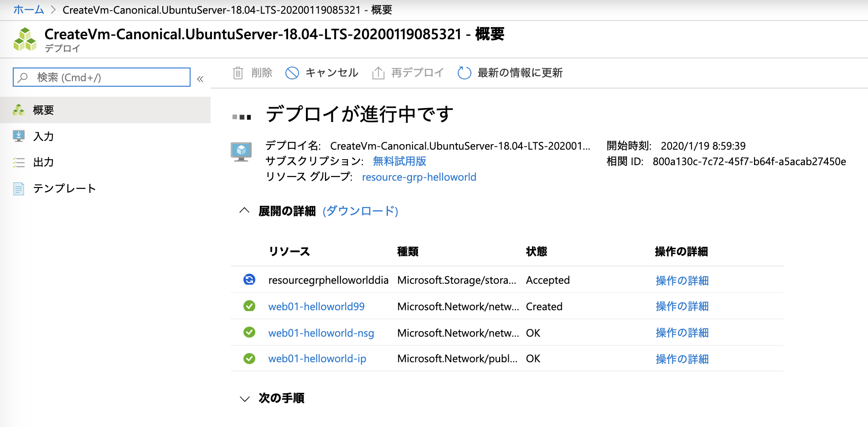Screen dimensions: 868x427
Task: Click the OK status for web01-helloworld-ip
Action: click(533, 359)
